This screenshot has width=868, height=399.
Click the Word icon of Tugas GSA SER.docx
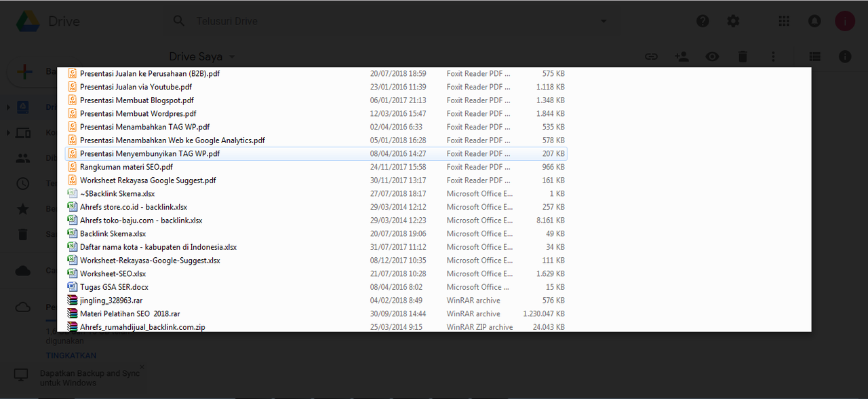[73, 287]
